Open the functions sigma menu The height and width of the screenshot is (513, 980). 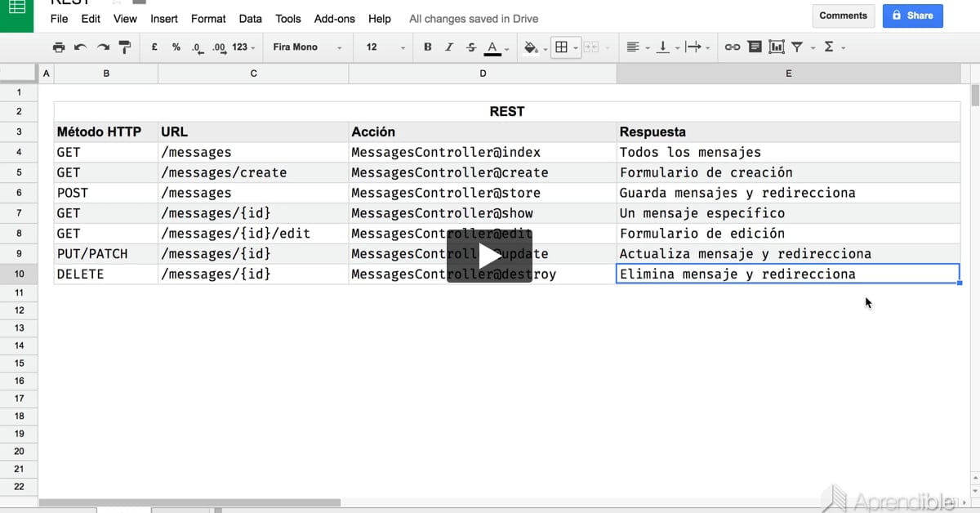click(x=834, y=47)
